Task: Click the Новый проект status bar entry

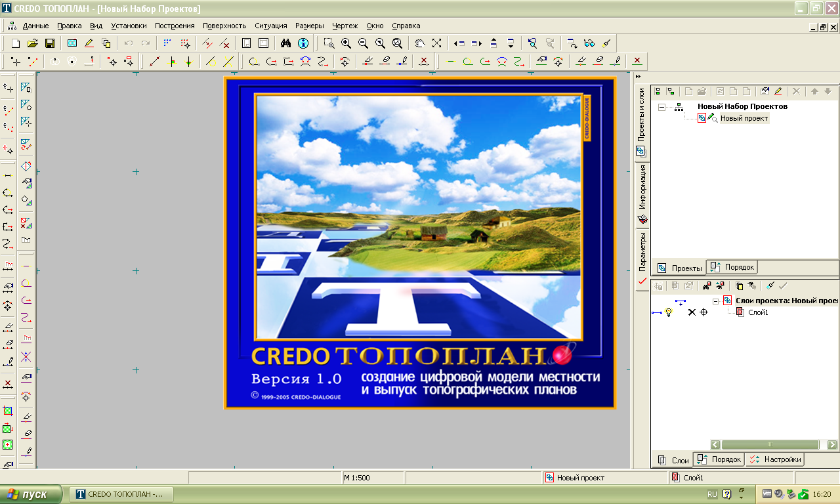Action: point(606,478)
